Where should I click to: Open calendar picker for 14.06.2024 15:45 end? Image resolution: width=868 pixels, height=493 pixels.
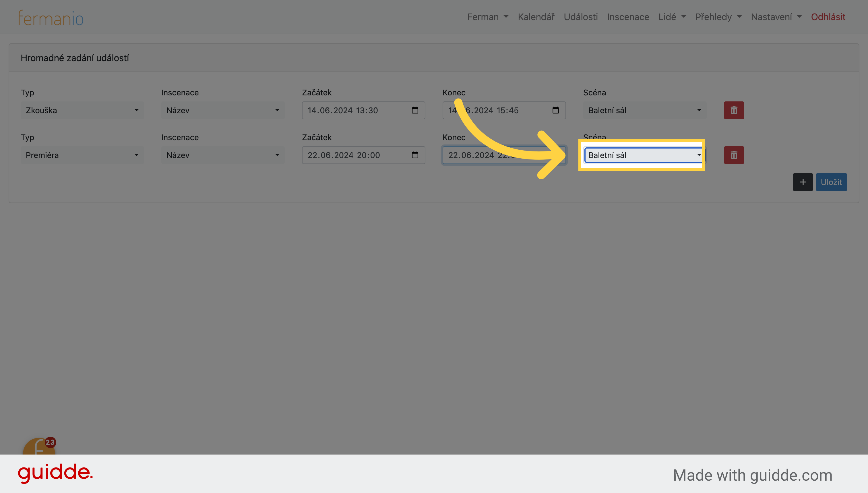click(555, 110)
